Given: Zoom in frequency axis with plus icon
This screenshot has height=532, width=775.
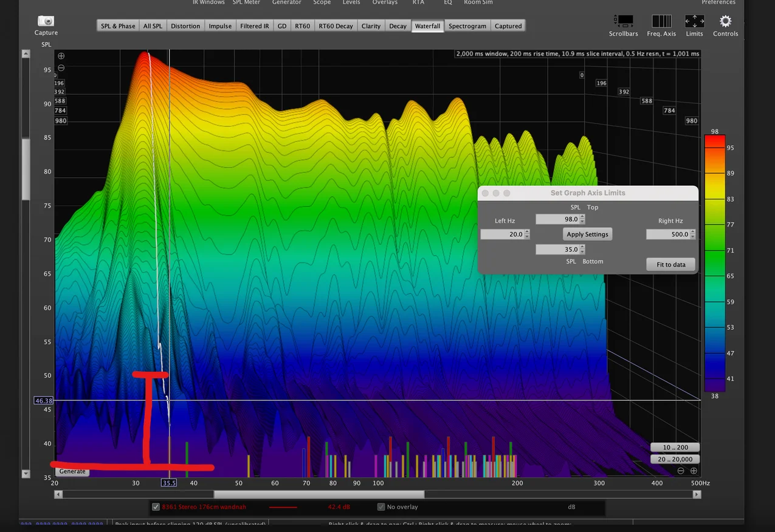Looking at the screenshot, I should (x=694, y=471).
